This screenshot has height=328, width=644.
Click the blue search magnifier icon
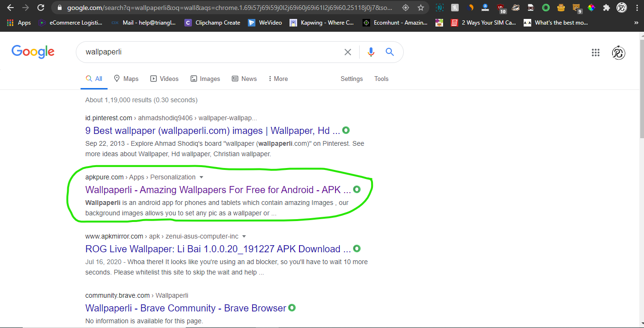coord(390,52)
